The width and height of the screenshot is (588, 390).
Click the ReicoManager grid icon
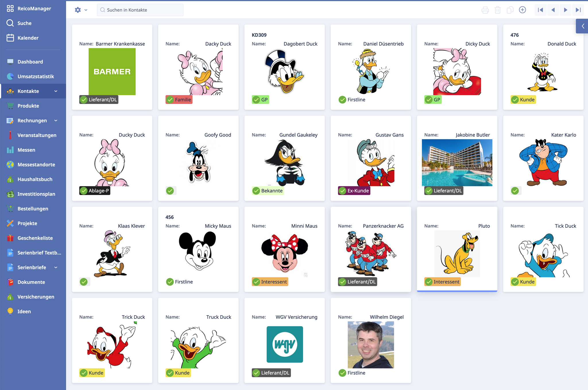point(10,9)
